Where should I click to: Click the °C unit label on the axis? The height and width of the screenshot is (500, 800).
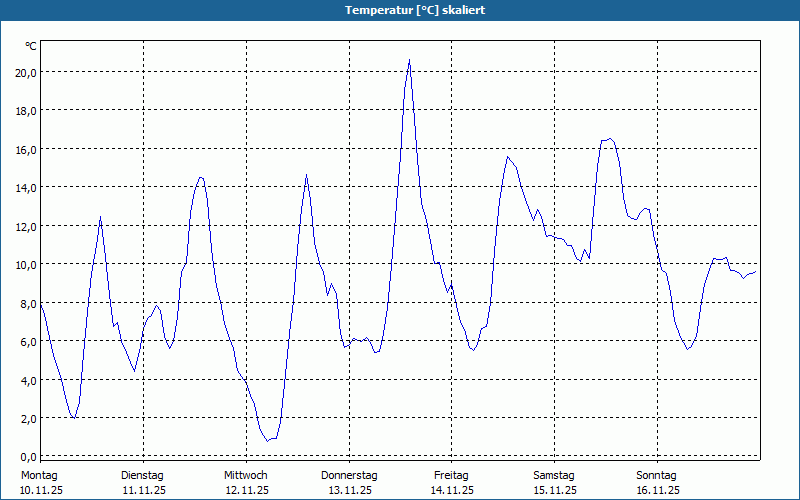[x=31, y=46]
